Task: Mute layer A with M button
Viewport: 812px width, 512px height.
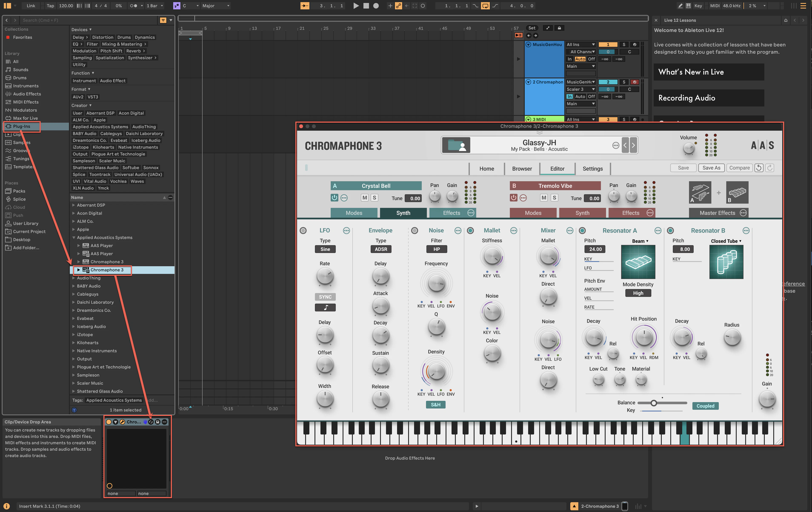Action: point(365,198)
